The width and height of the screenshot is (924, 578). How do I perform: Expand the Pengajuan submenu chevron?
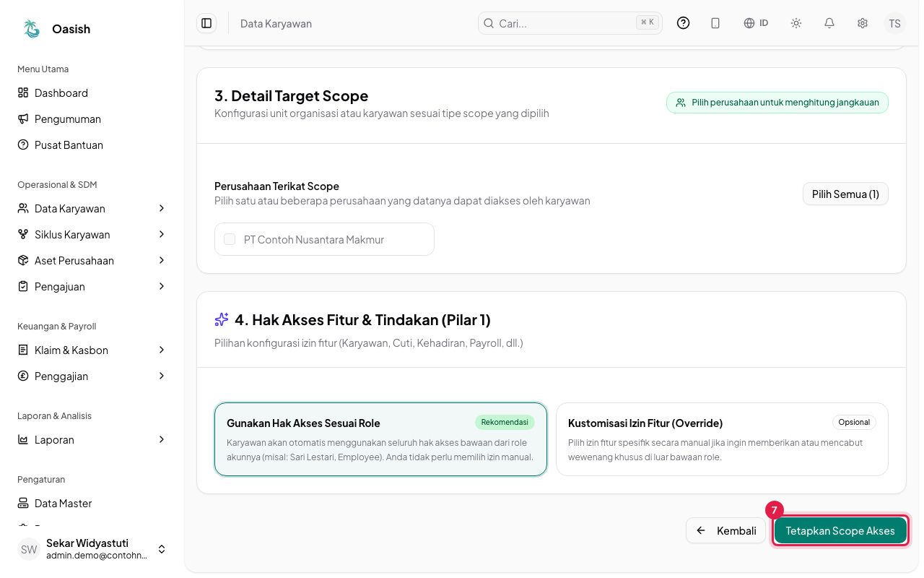[162, 287]
